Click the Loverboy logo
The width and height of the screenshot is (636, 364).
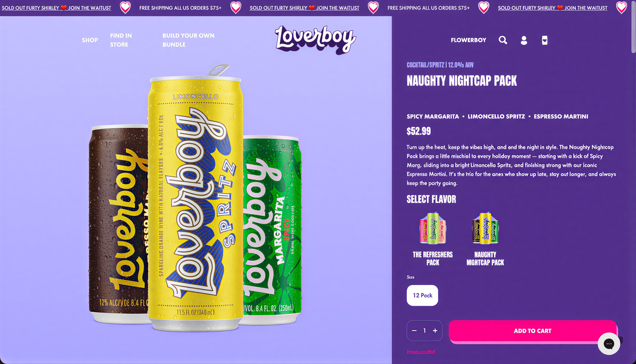tap(316, 40)
